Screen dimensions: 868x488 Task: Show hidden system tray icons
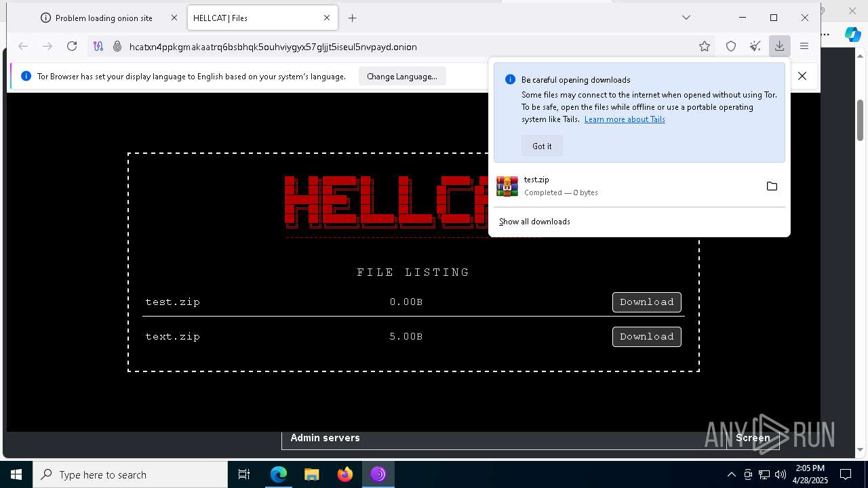pos(731,474)
